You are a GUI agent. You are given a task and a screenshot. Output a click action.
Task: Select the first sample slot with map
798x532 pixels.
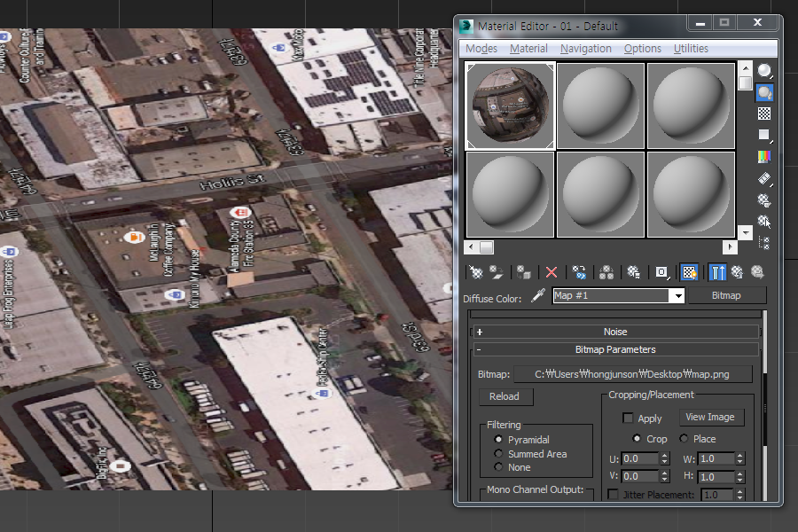point(511,106)
